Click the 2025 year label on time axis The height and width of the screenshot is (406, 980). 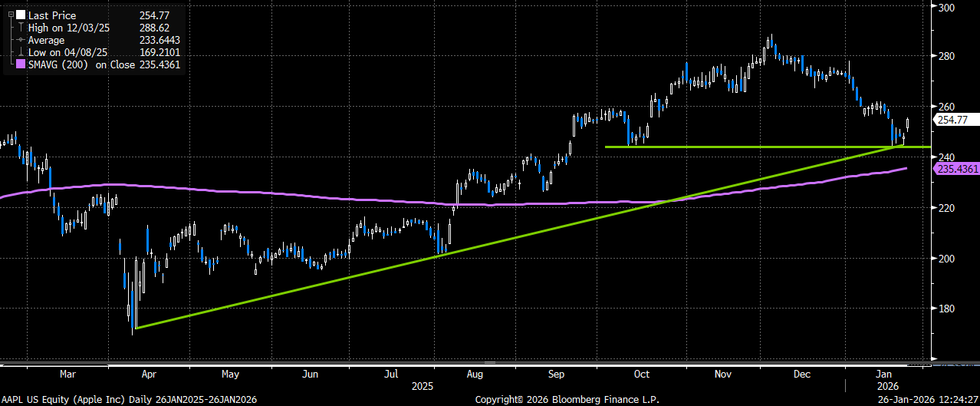pos(423,386)
